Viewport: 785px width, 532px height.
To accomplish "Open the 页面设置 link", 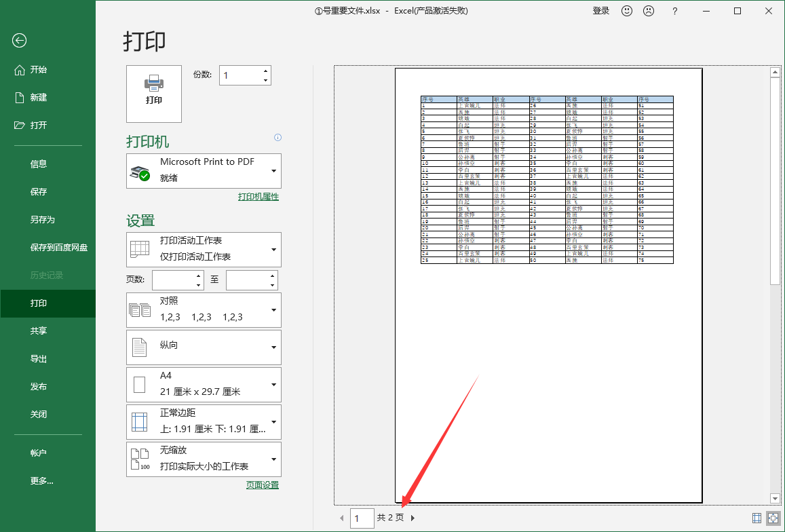I will coord(263,485).
